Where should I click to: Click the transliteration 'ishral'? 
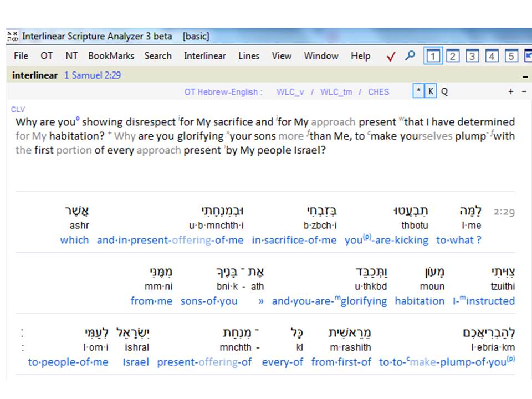[137, 347]
